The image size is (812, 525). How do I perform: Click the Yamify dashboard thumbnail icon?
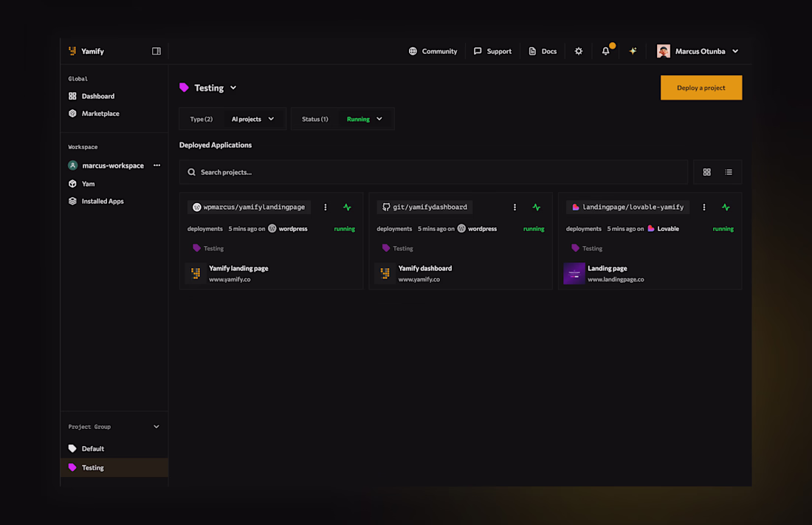[385, 273]
